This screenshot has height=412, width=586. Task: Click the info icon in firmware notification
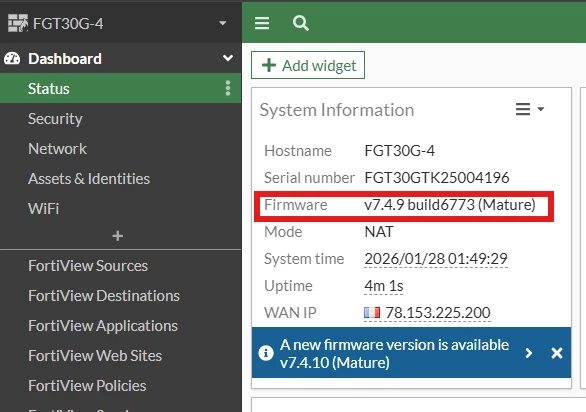[x=266, y=353]
